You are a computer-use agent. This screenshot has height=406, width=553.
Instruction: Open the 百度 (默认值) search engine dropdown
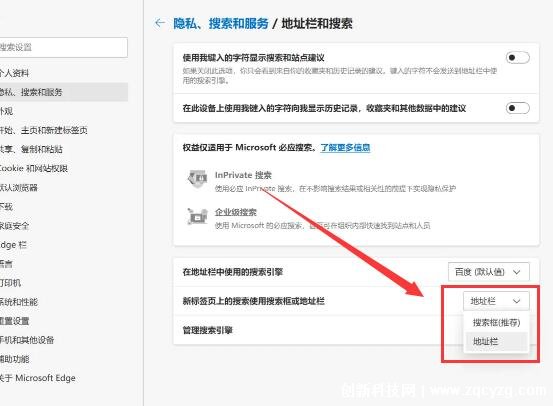pos(489,272)
